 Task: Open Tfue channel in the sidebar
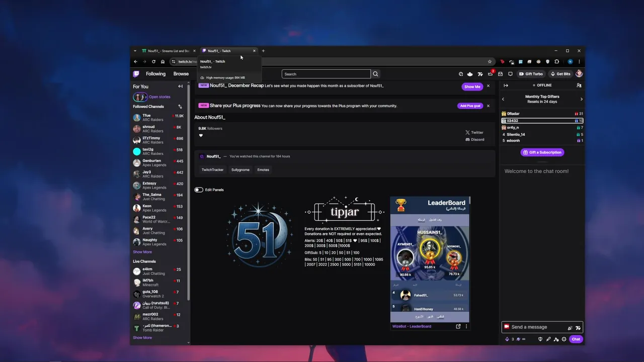[158, 118]
